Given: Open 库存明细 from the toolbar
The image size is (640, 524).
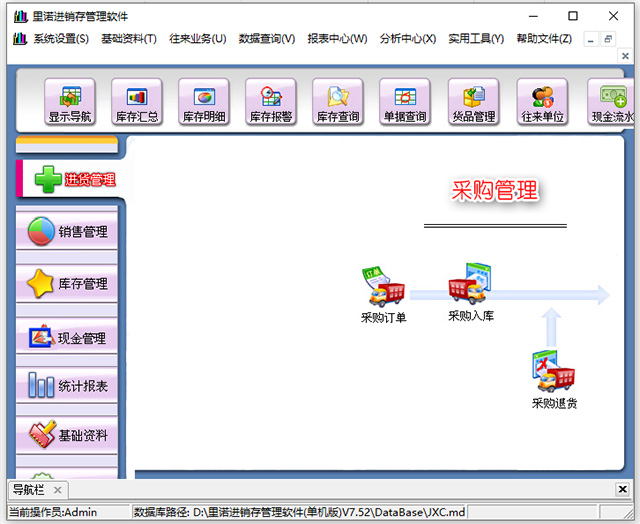Looking at the screenshot, I should click(x=204, y=102).
